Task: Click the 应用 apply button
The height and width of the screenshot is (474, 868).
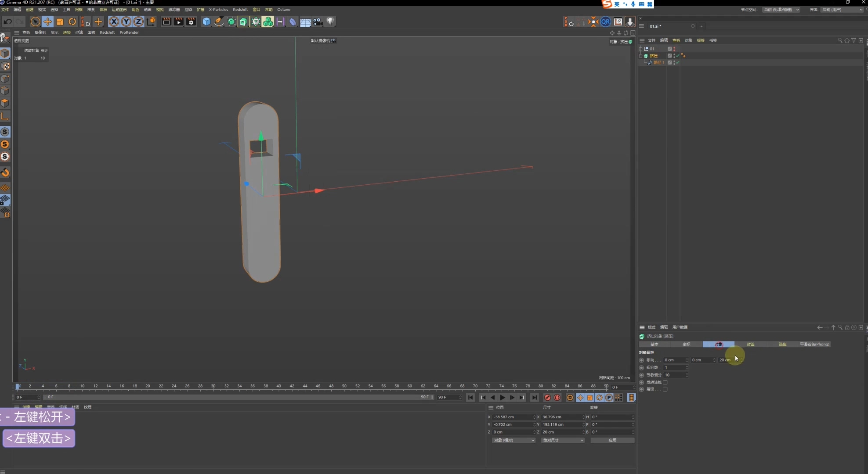Action: point(612,440)
